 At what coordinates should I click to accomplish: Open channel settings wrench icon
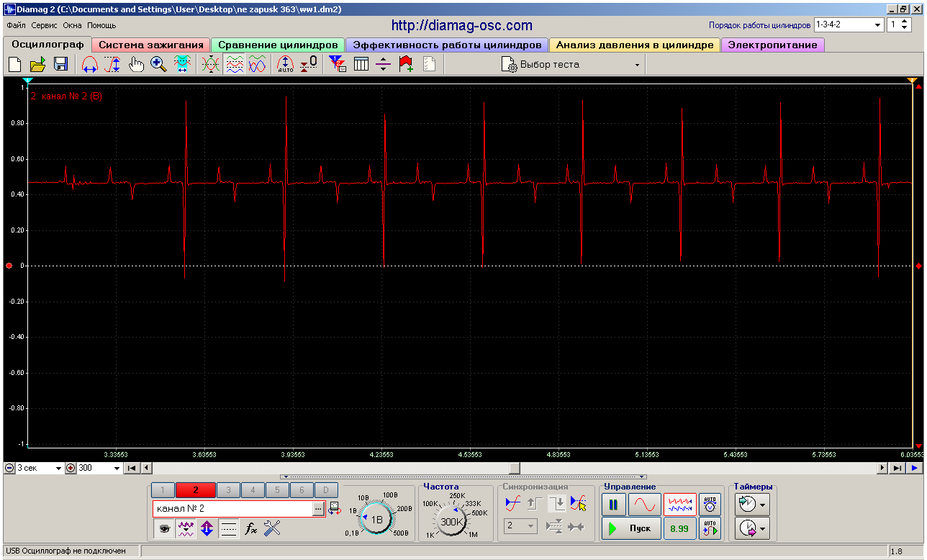(271, 529)
